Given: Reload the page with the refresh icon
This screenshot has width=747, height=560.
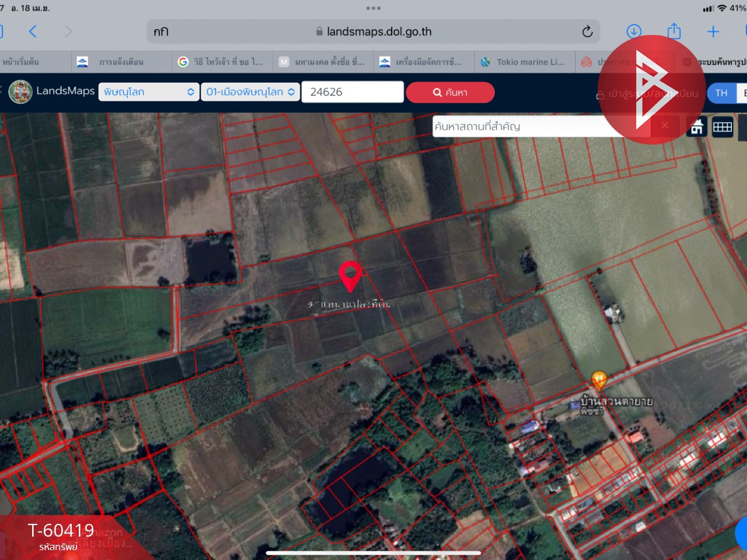Looking at the screenshot, I should 588,32.
